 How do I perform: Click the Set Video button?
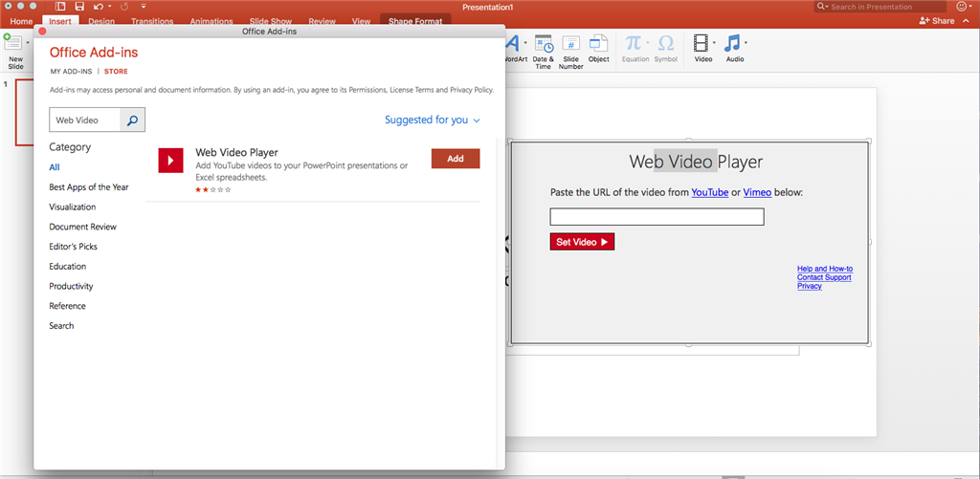[x=583, y=242]
